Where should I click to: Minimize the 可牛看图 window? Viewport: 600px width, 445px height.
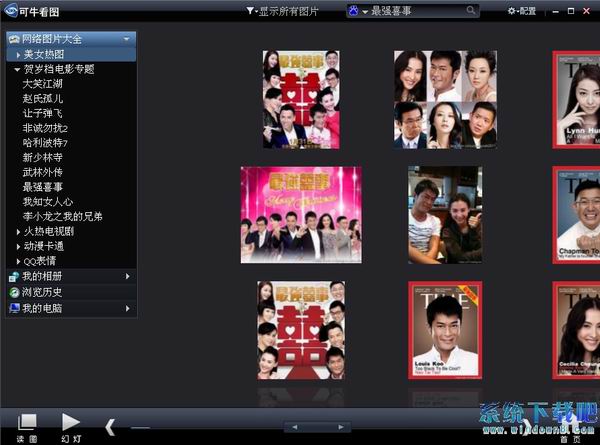(x=556, y=11)
